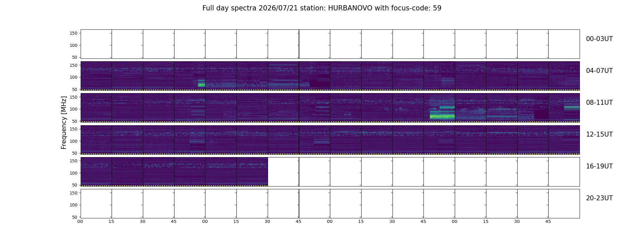The image size is (644, 245).
Task: Click the rightmost 45 tick on the bottom time axis
Action: [548, 221]
